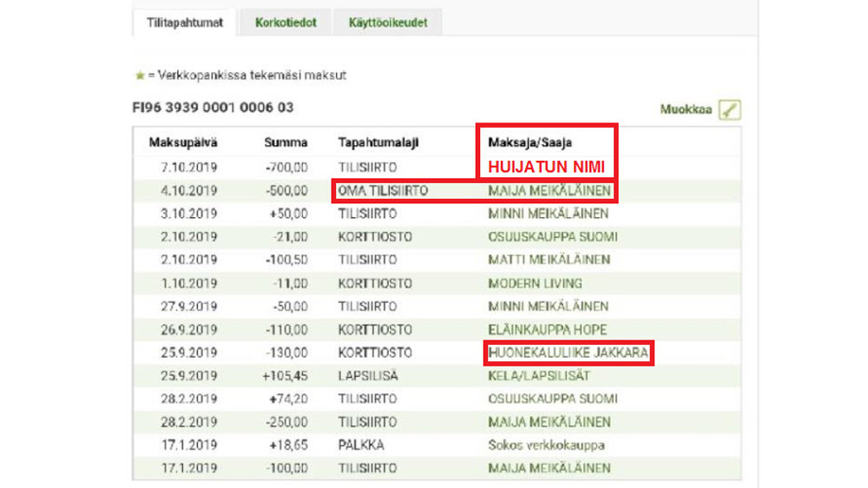868x488 pixels.
Task: Select the +105,45 amount
Action: 285,376
